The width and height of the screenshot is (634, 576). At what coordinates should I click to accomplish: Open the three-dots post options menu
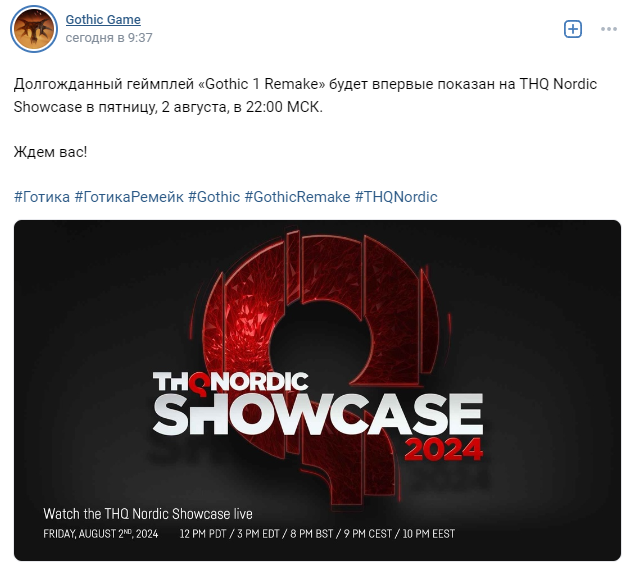coord(609,29)
